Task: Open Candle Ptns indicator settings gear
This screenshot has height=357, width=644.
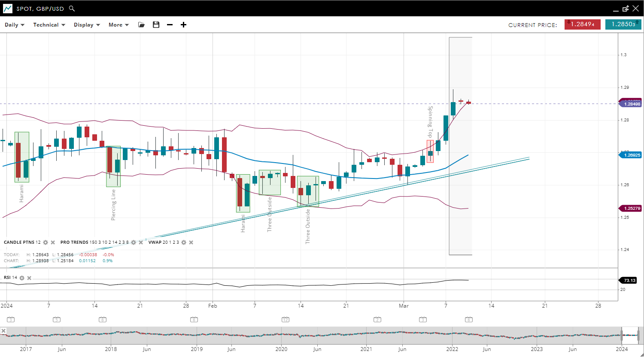Action: click(46, 242)
